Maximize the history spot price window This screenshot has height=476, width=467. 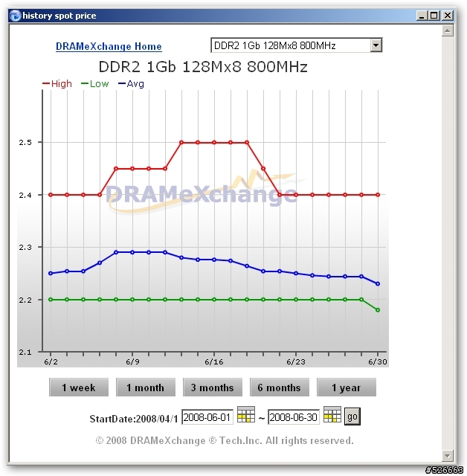pos(434,16)
